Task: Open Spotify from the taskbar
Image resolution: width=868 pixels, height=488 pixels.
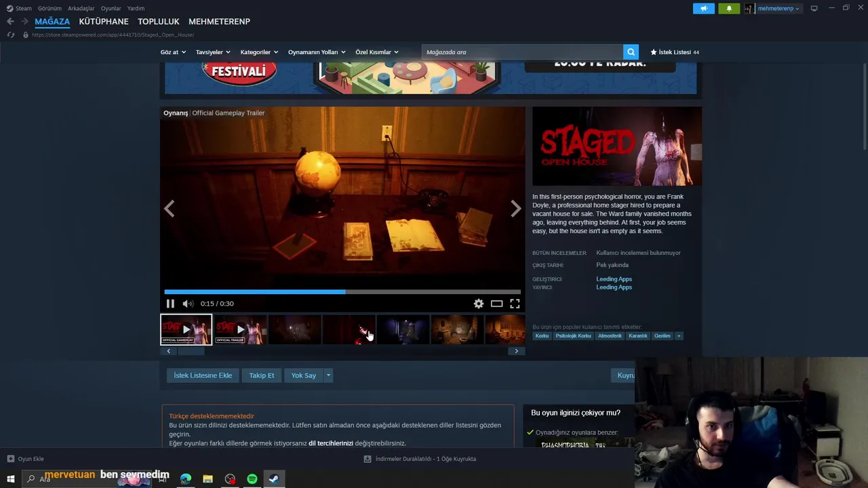Action: 252,479
